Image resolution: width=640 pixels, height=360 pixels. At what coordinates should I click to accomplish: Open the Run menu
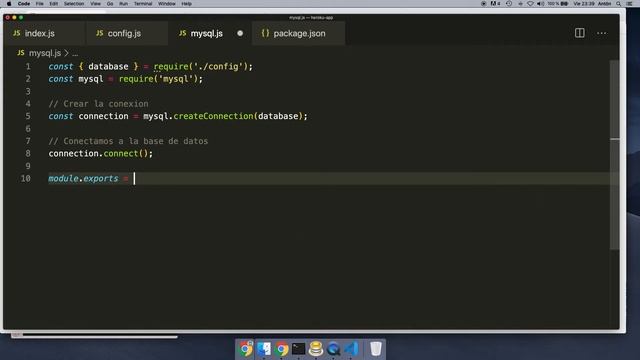(x=123, y=4)
